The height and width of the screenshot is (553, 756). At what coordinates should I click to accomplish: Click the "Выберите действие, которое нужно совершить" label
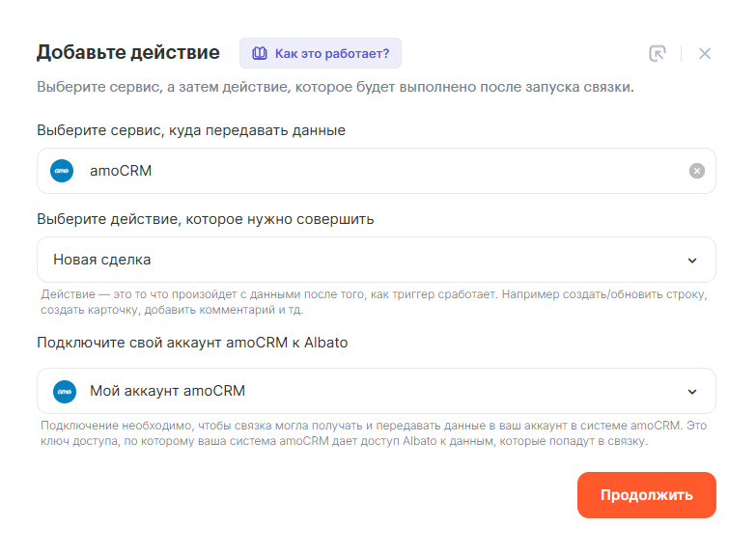[206, 219]
